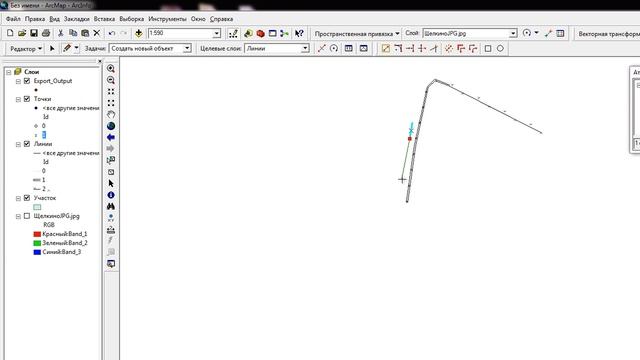Image resolution: width=640 pixels, height=360 pixels.
Task: Click the What's This help pointer
Action: 299,33
